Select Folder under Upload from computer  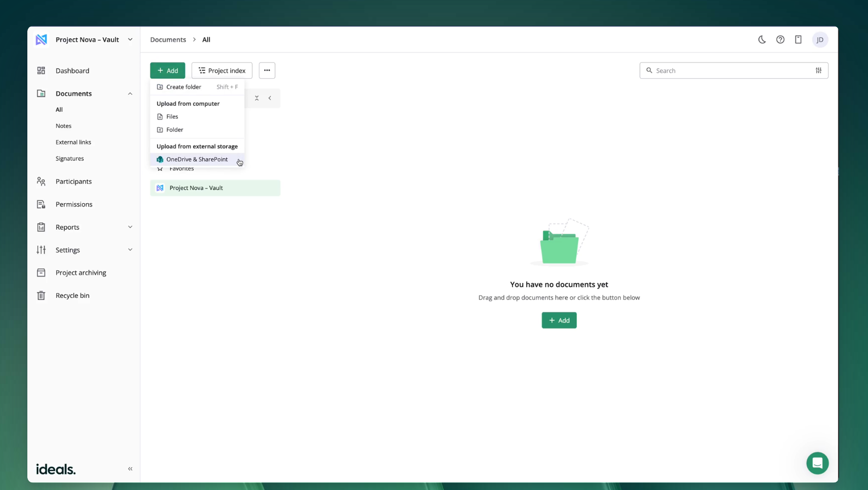(x=197, y=130)
